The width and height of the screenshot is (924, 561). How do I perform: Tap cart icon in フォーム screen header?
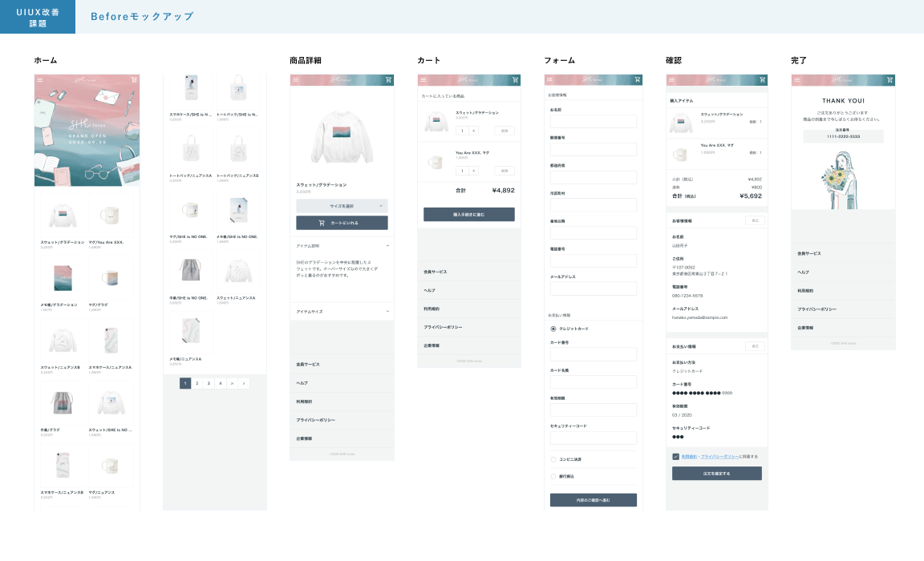tap(637, 79)
